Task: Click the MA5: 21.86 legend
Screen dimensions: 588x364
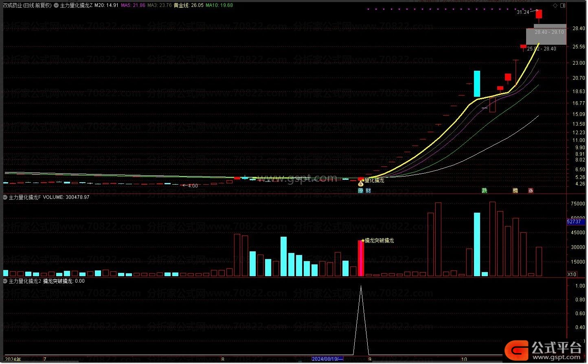Action: click(133, 5)
